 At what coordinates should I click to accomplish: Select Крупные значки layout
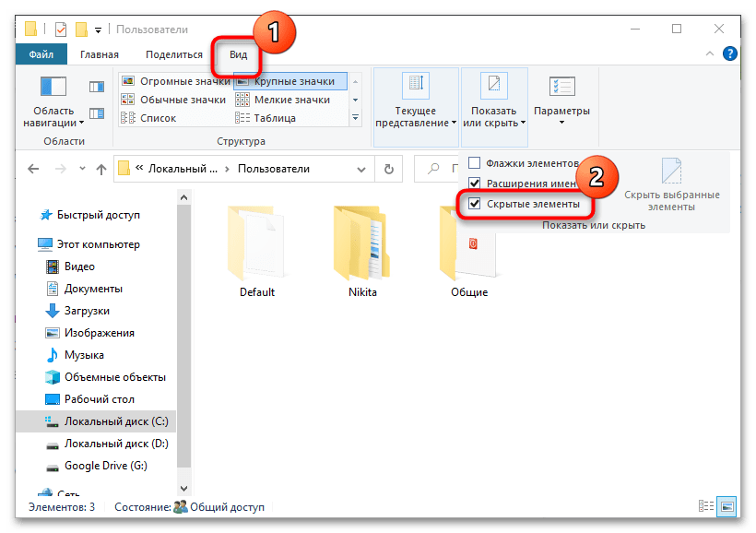point(290,81)
